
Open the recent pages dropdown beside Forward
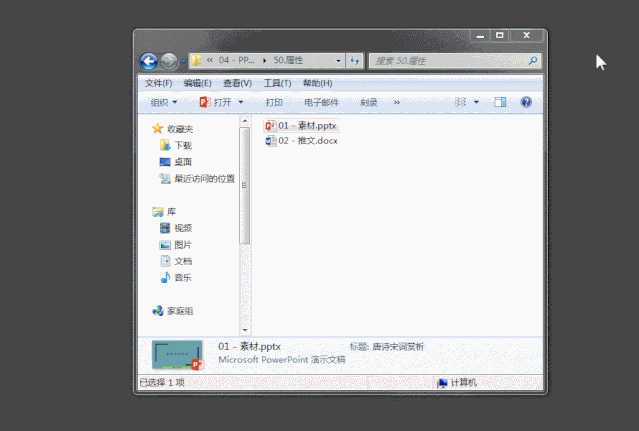183,62
